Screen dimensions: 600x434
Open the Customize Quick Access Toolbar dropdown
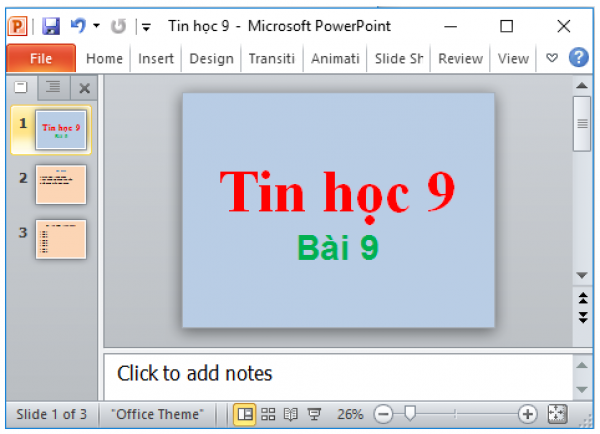146,27
